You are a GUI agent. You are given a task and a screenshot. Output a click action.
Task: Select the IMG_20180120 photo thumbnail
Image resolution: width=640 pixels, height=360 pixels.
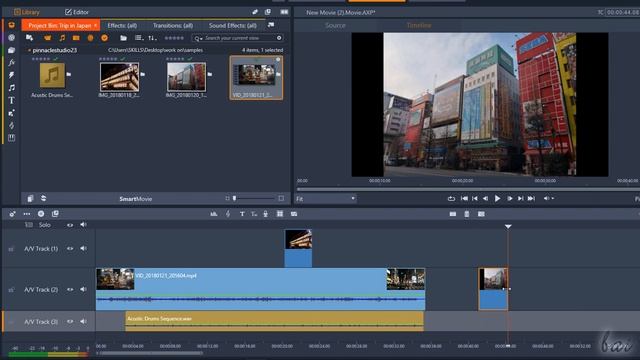pos(187,77)
